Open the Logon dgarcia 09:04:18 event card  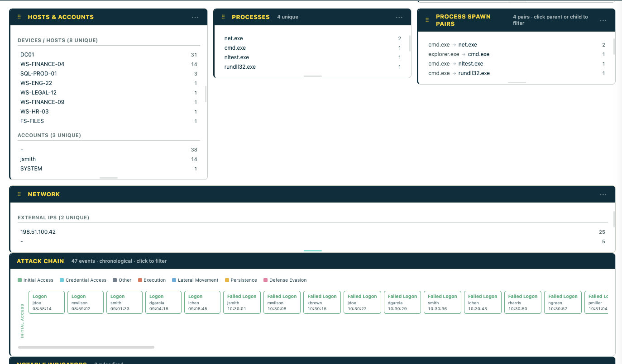(x=163, y=302)
